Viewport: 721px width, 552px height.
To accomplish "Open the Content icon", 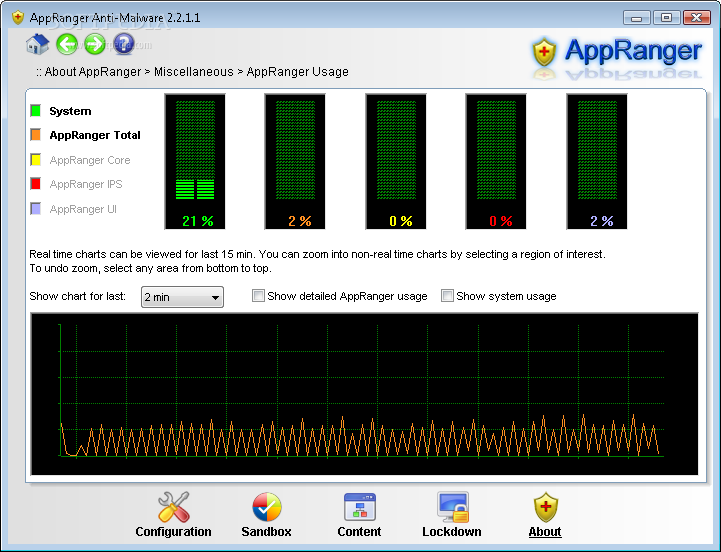I will coord(360,507).
